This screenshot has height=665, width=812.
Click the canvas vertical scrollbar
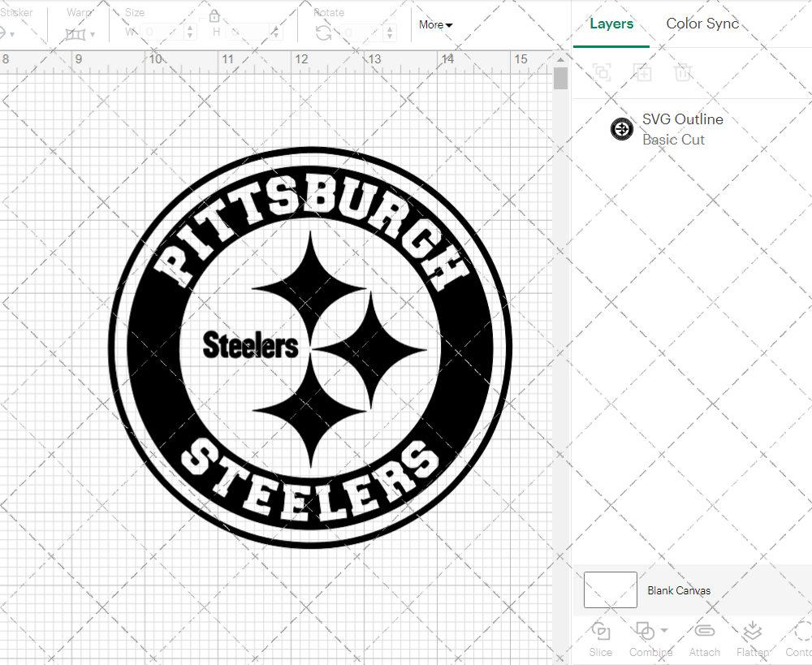pos(560,80)
